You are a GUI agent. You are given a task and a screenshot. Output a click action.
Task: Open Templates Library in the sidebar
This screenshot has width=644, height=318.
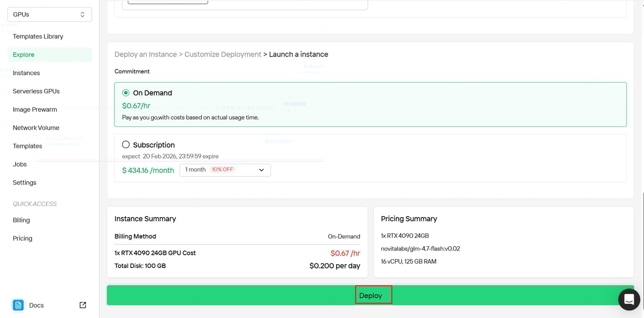pos(38,36)
